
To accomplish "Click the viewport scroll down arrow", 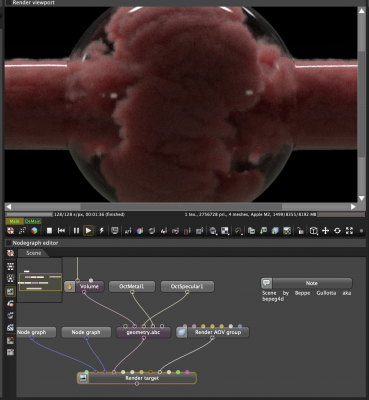I will [362, 198].
